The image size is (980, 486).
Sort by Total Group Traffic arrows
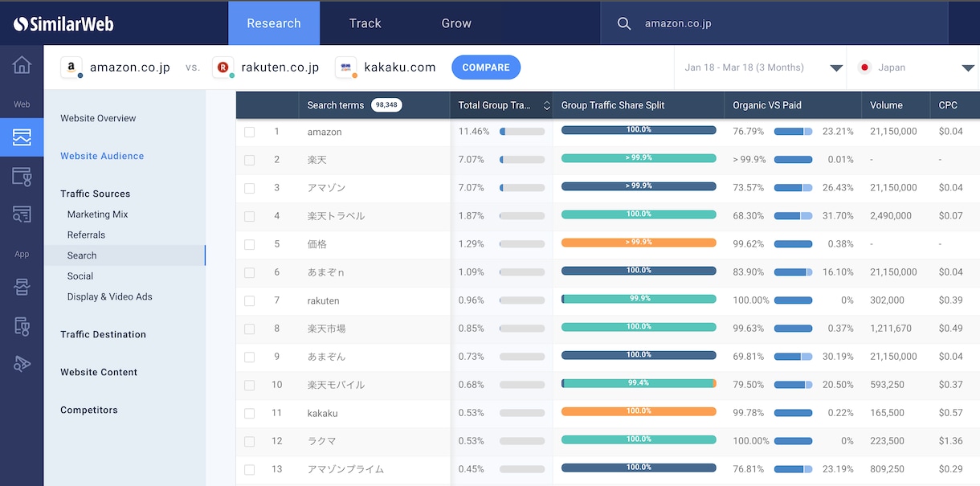(547, 105)
